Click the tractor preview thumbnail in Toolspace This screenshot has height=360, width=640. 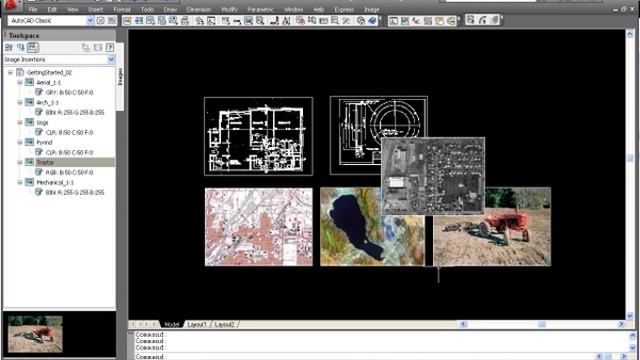pos(36,334)
